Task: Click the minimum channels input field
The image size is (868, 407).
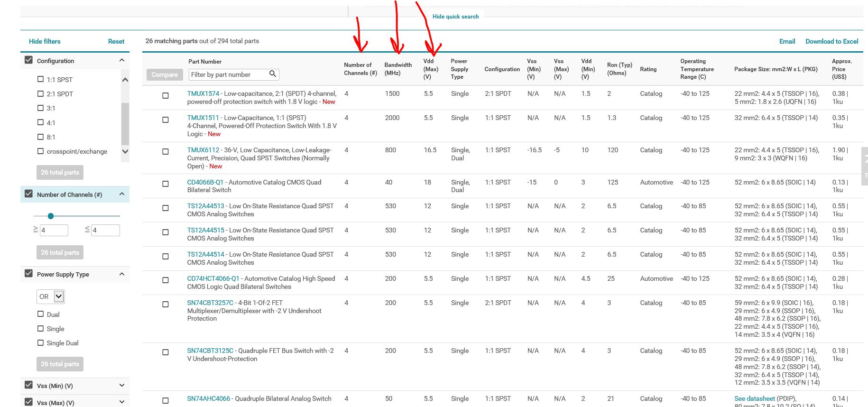Action: point(54,230)
